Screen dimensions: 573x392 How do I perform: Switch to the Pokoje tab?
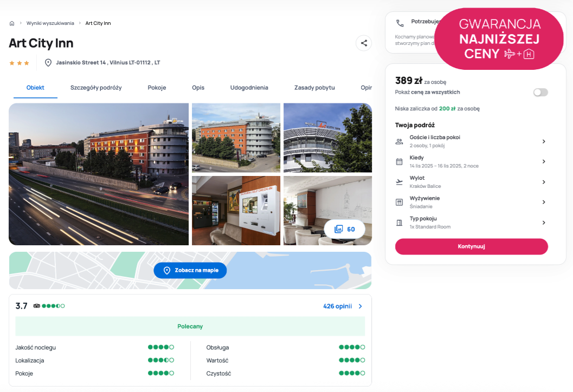(157, 88)
